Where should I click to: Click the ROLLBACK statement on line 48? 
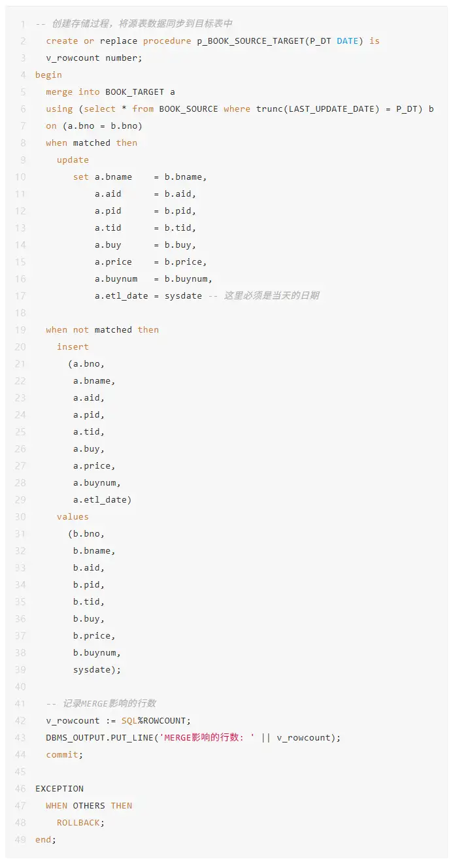coord(80,822)
